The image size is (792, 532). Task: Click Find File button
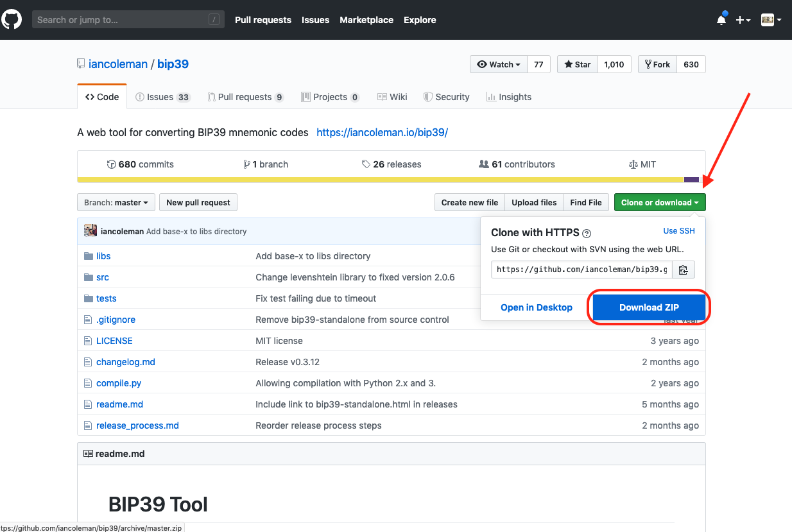586,202
